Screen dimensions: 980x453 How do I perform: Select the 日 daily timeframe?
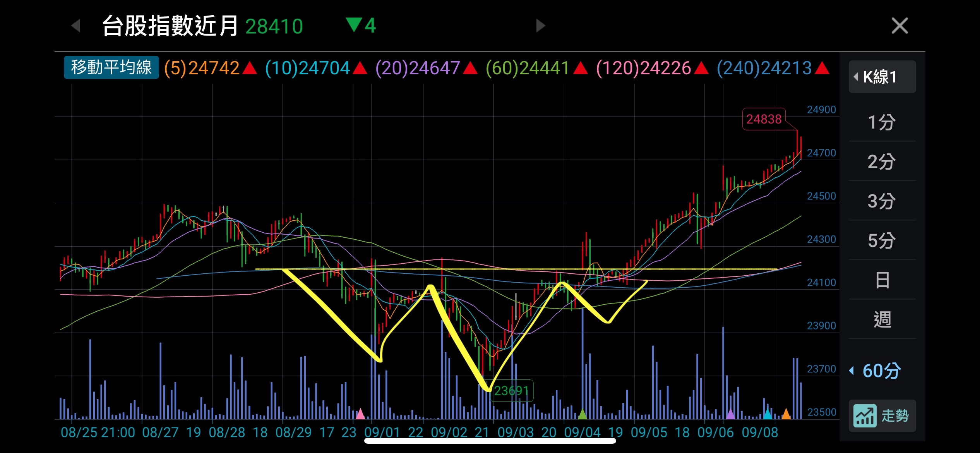[x=882, y=280]
